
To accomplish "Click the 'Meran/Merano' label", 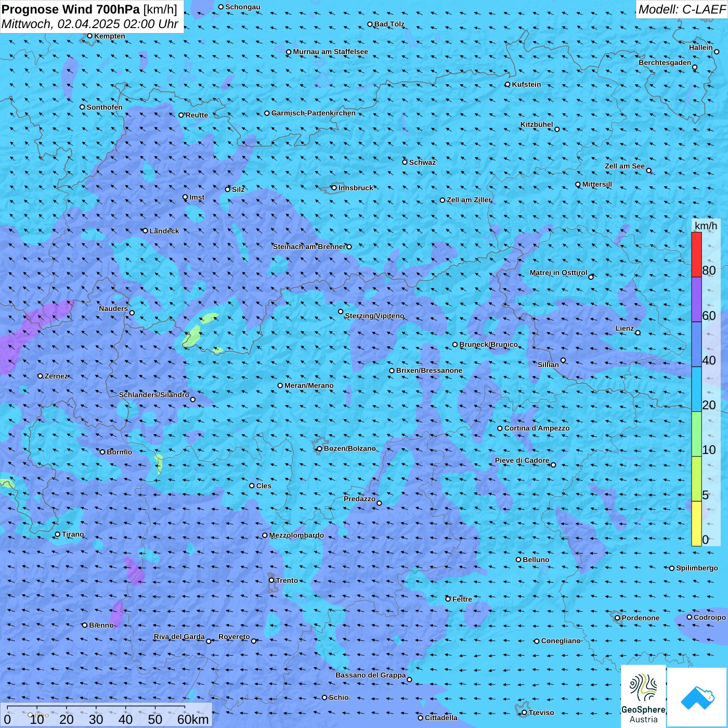I will [309, 385].
